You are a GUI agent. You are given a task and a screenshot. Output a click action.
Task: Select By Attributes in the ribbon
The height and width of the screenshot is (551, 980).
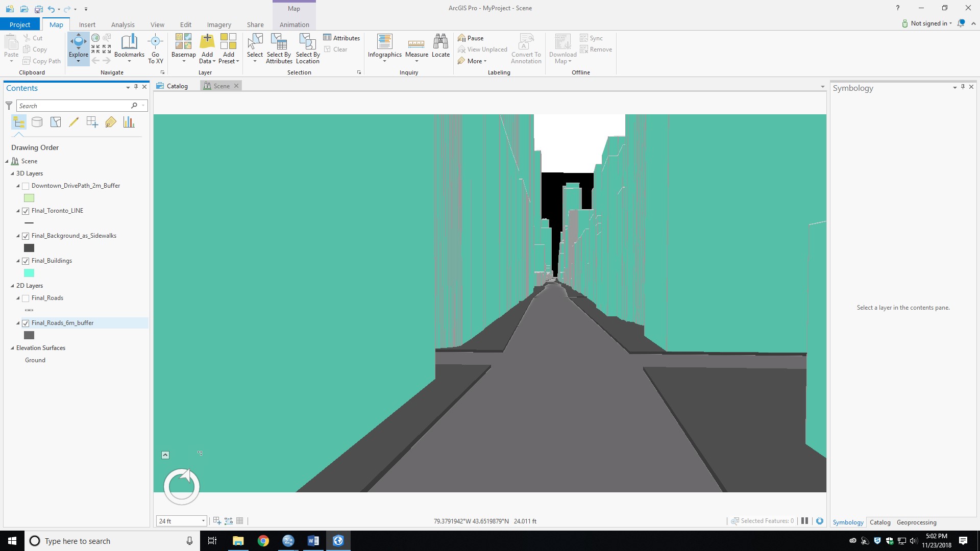tap(279, 48)
